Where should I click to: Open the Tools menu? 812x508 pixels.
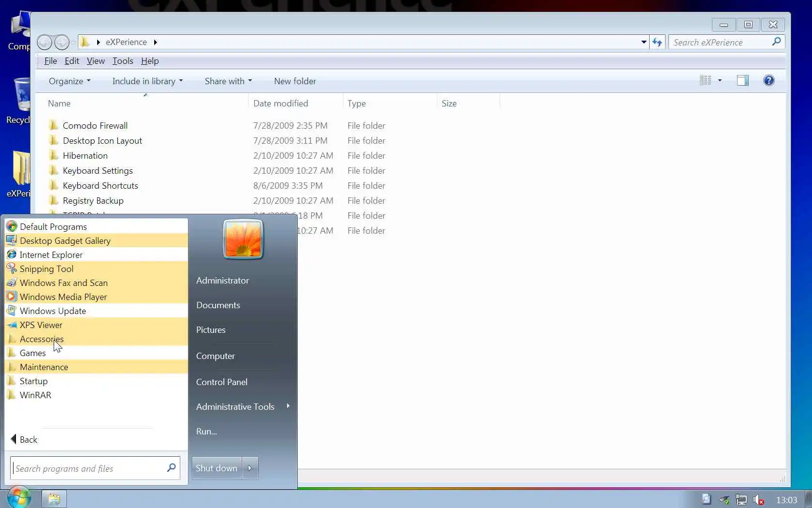click(x=123, y=61)
